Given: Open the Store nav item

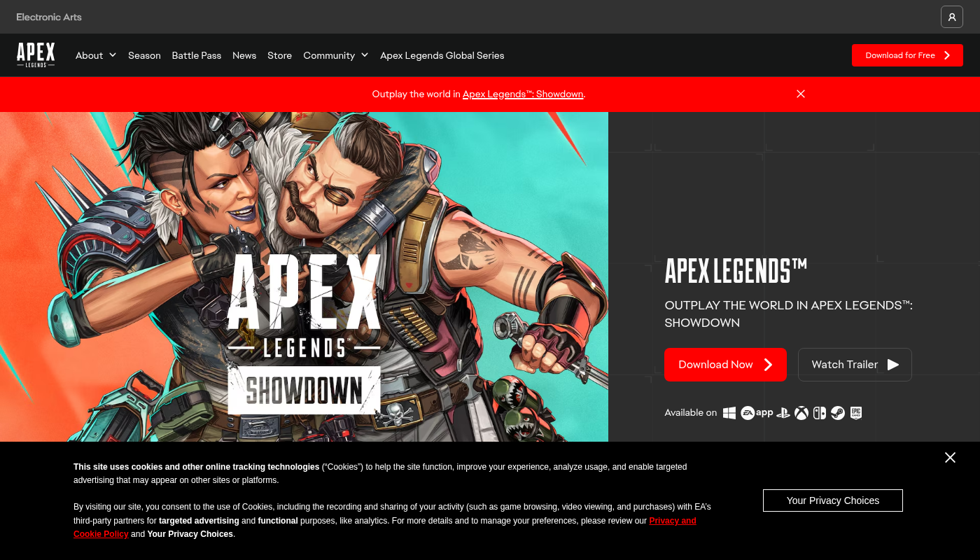Looking at the screenshot, I should click(x=279, y=55).
